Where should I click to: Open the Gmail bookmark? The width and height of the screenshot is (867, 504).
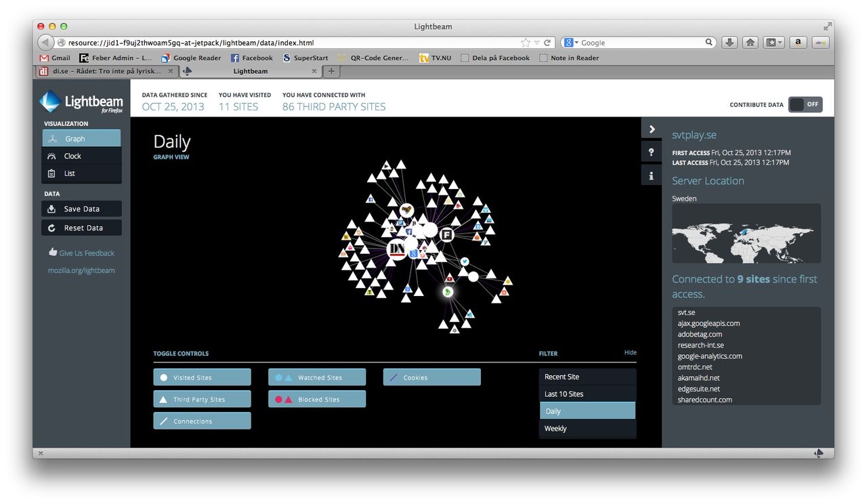(55, 58)
